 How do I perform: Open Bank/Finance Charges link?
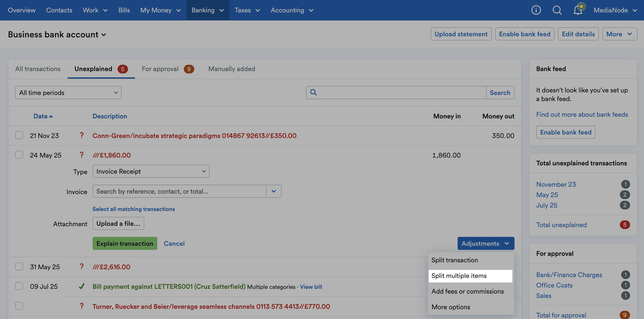569,275
